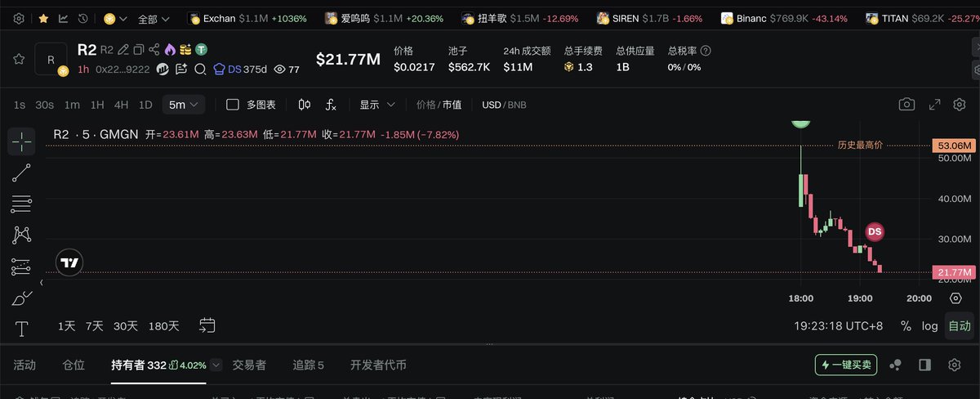980x399 pixels.
Task: Open 爱呜呜 ticker token
Action: (x=384, y=18)
